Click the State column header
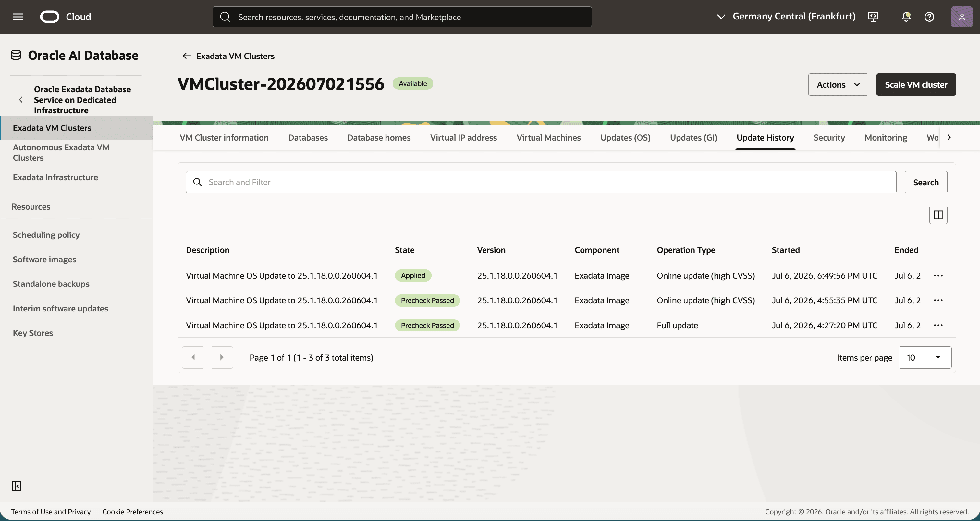980x521 pixels. pos(405,250)
